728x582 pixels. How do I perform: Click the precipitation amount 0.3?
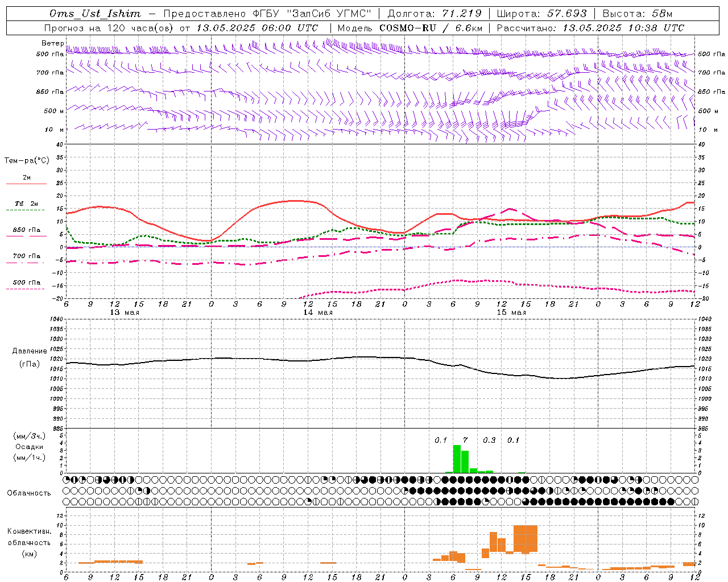489,440
